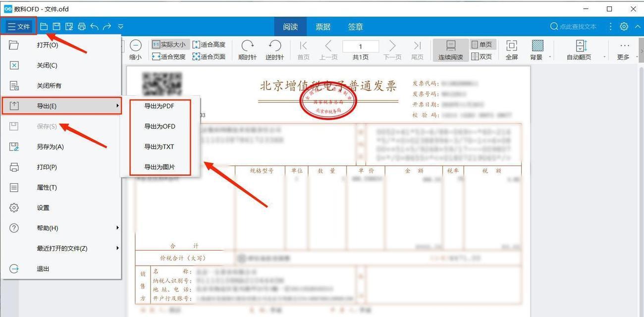Choose 属性(T) from the file menu
The image size is (644, 317).
click(61, 187)
